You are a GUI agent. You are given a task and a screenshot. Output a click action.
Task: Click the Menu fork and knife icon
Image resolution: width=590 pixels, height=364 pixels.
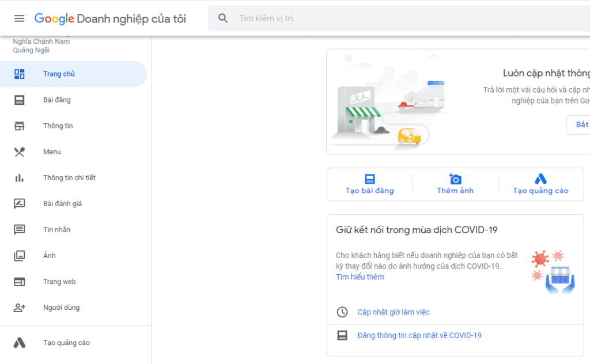[19, 152]
